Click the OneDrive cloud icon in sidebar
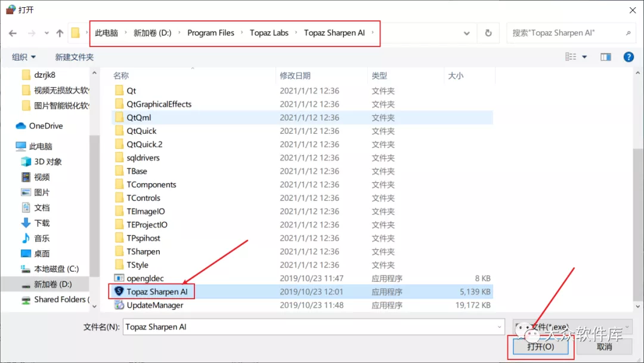Image resolution: width=644 pixels, height=363 pixels. tap(21, 126)
